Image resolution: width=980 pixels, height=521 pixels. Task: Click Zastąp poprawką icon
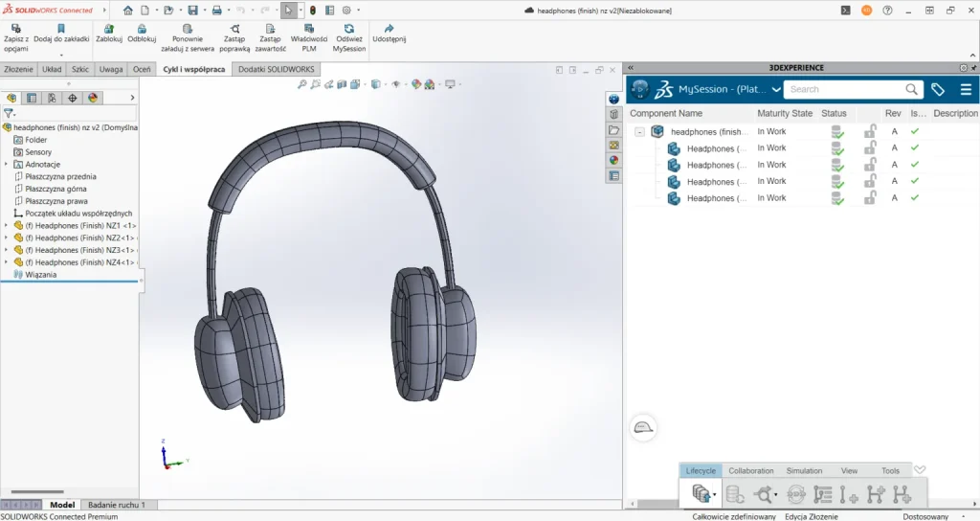pyautogui.click(x=235, y=28)
